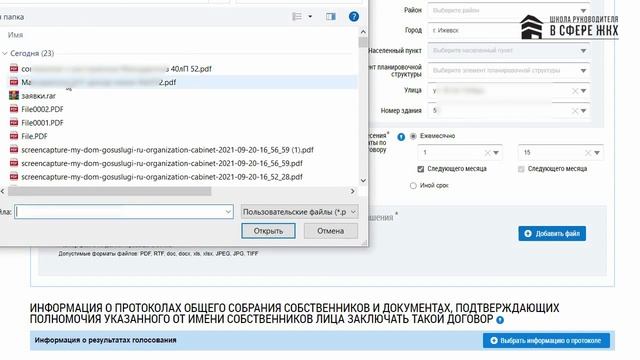Select the Ежемесячно radio button
640x360 pixels.
click(x=413, y=136)
